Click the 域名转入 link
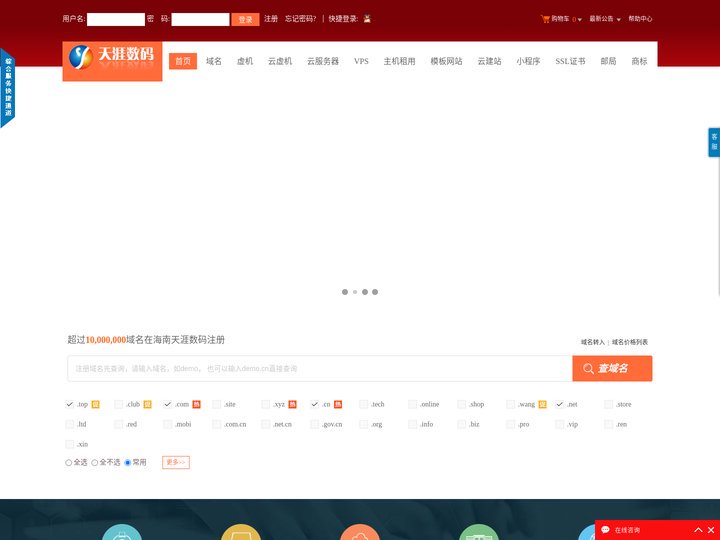This screenshot has width=720, height=540. tap(593, 342)
